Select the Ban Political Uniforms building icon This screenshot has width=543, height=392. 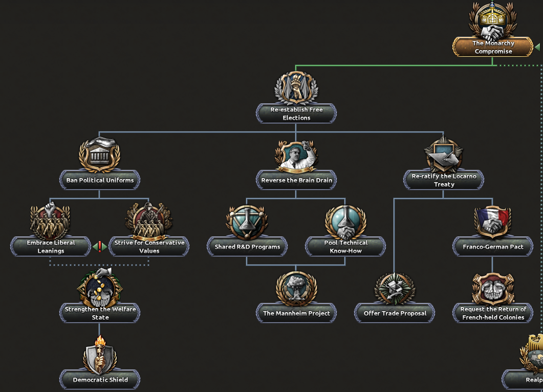pos(100,155)
